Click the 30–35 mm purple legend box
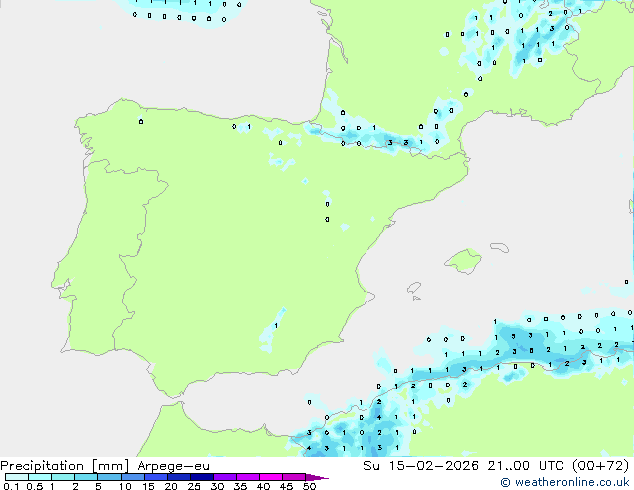The height and width of the screenshot is (490, 634). [225, 477]
